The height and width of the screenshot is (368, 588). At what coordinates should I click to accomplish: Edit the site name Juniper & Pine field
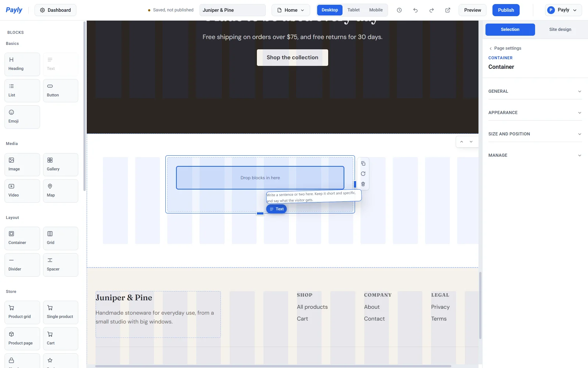click(x=233, y=10)
